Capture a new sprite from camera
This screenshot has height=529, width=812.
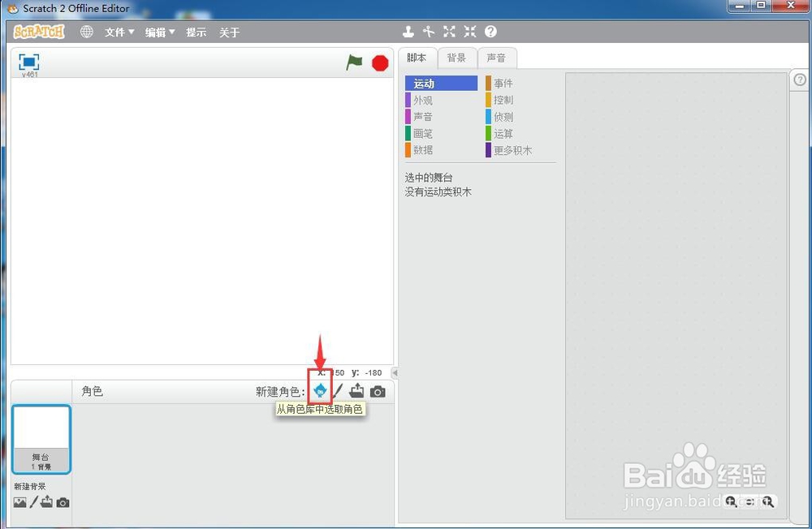tap(376, 390)
